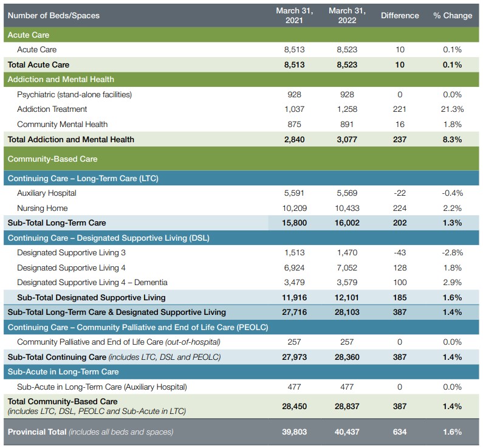Click the 'Addiction Treatment' row label
This screenshot has height=448, width=483.
point(52,109)
